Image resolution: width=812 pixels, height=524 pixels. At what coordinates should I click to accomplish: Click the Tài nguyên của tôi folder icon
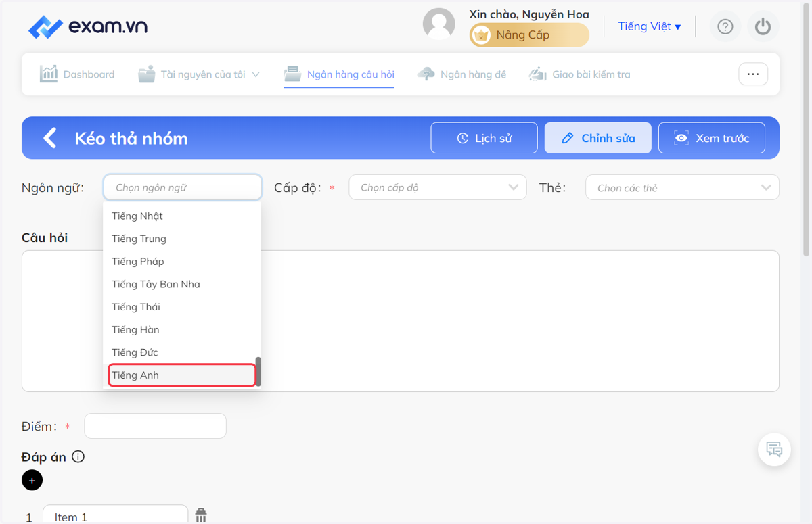tap(147, 74)
